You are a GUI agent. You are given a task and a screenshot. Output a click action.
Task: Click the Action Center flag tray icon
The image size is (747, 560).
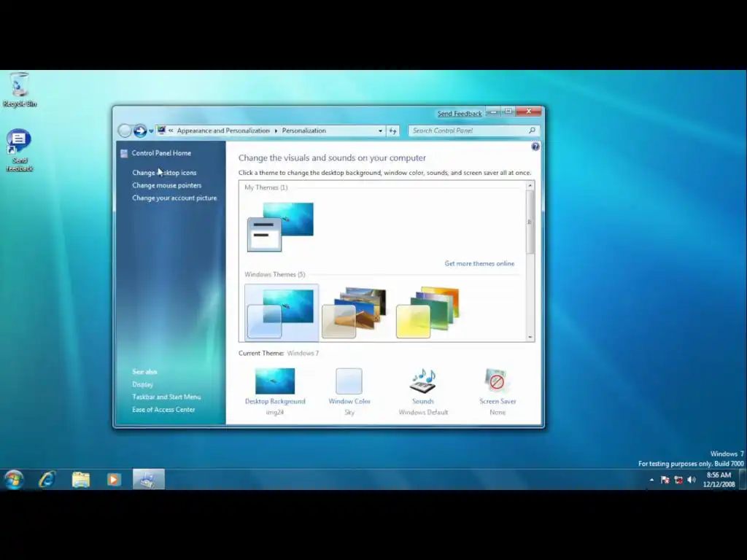pos(665,480)
